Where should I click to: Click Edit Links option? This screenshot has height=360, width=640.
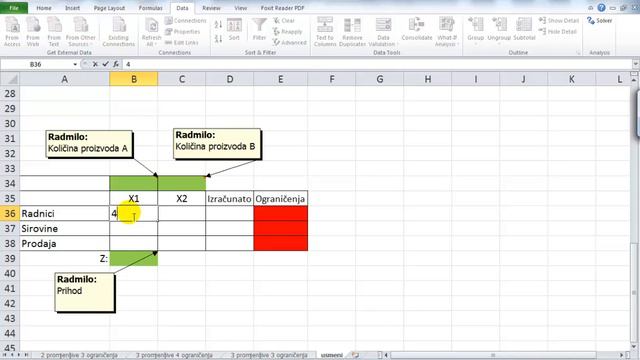(182, 42)
